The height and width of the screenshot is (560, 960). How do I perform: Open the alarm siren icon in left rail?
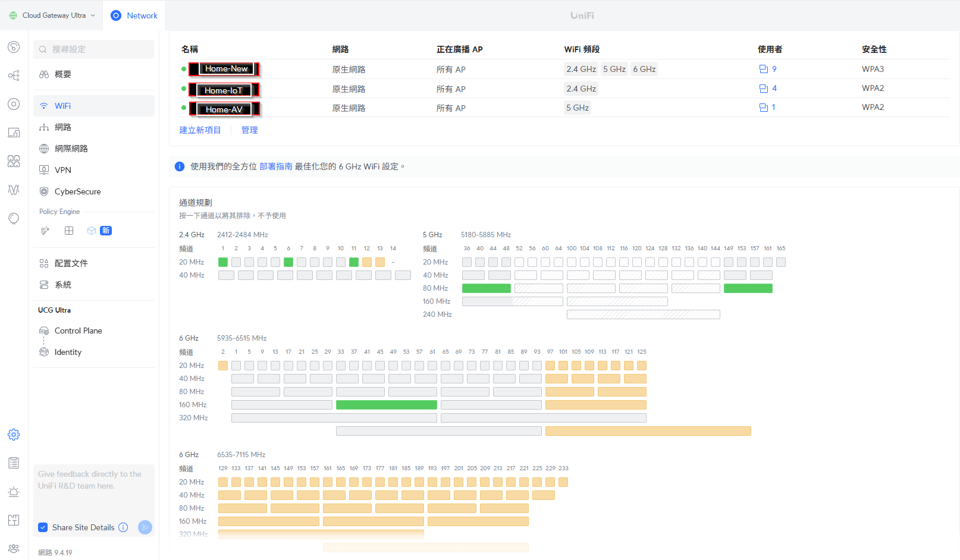click(x=14, y=492)
